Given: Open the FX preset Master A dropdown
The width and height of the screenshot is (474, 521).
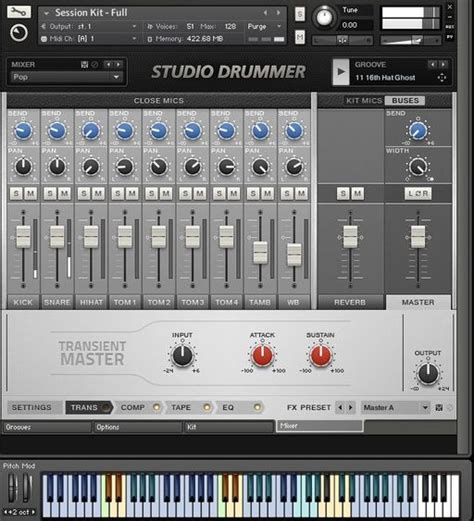Looking at the screenshot, I should (x=396, y=407).
